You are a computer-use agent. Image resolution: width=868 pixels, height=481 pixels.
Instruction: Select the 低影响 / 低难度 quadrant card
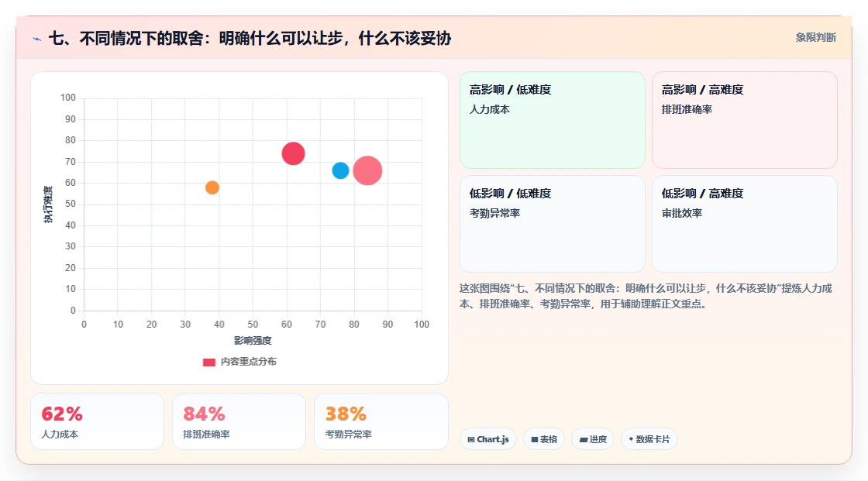[x=553, y=224]
